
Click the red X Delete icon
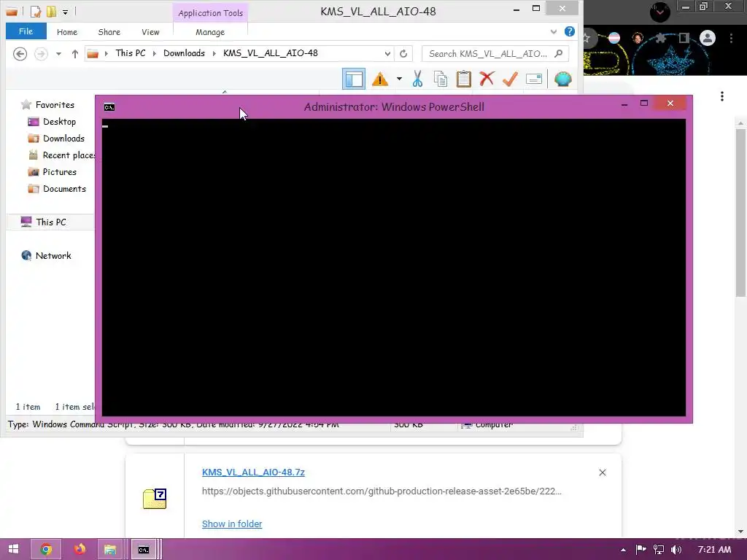coord(487,79)
